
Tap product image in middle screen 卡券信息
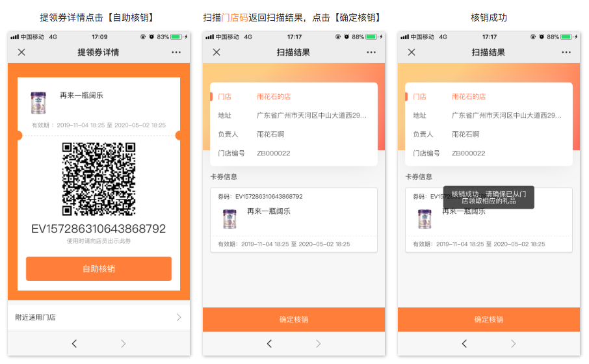tap(229, 219)
